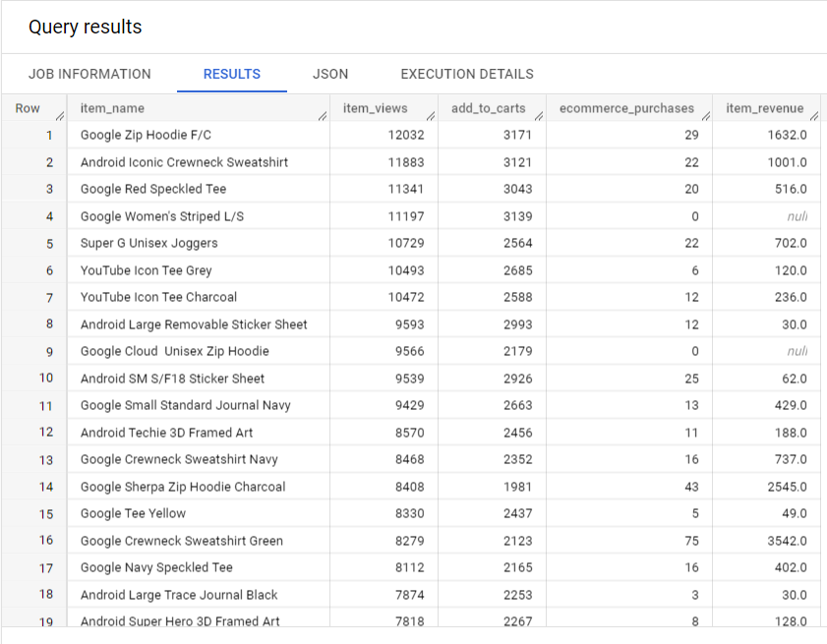Click the item_views column resize handle
The image size is (827, 644).
pyautogui.click(x=431, y=116)
